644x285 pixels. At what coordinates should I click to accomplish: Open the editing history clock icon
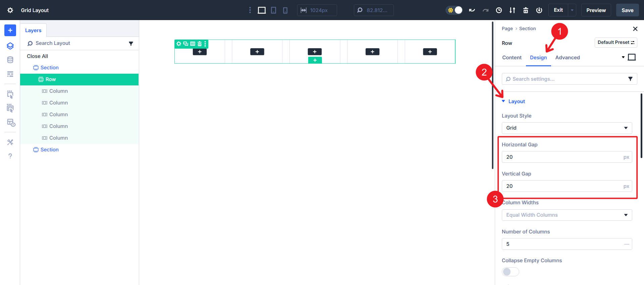coord(499,10)
